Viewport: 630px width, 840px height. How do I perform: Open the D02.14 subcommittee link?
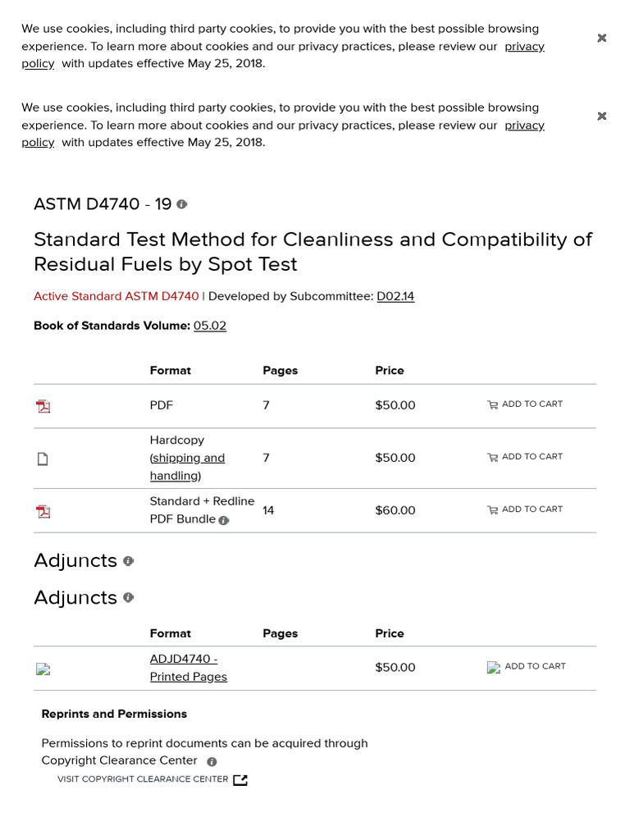pos(395,296)
